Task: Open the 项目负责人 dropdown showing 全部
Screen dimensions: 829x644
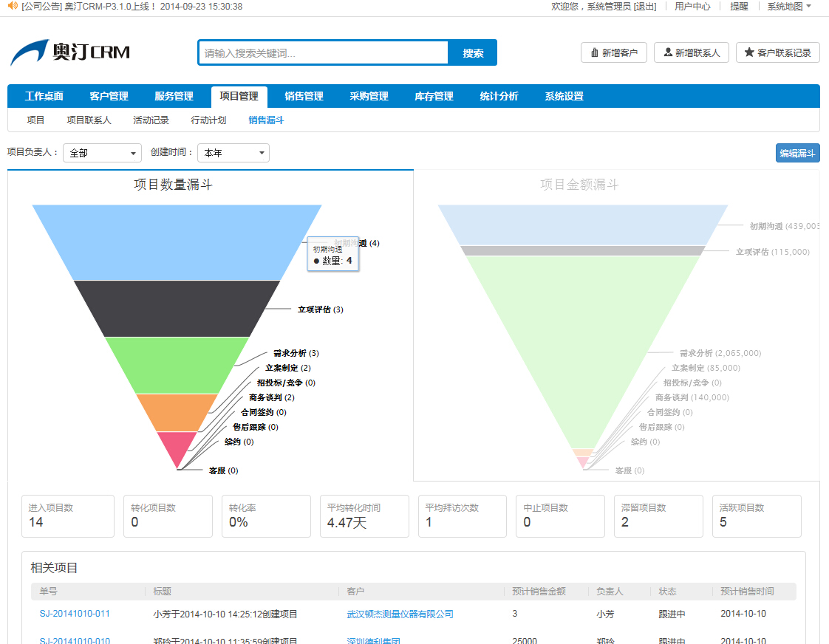Action: [x=102, y=153]
